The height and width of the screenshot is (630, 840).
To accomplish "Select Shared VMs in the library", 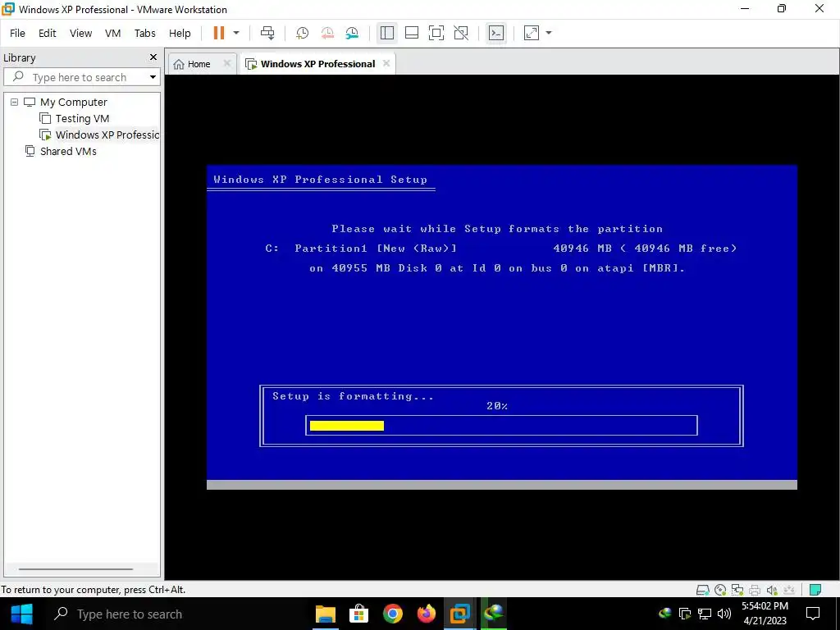I will click(68, 151).
